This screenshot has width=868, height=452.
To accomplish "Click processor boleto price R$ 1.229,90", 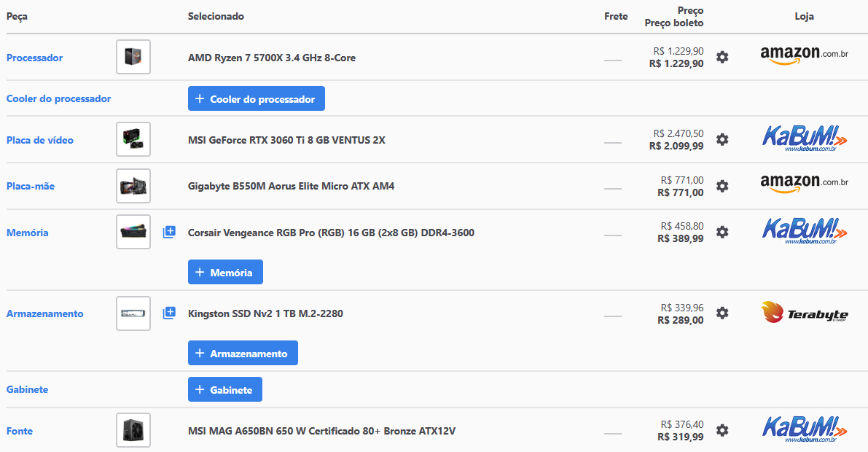I will tap(676, 63).
